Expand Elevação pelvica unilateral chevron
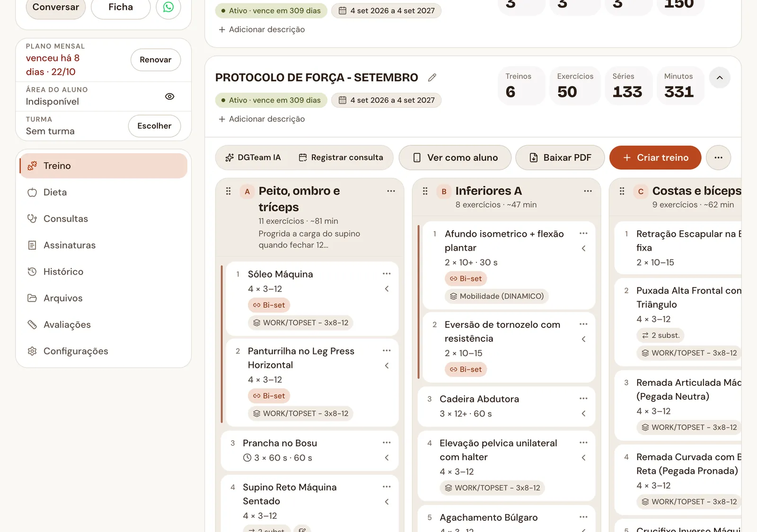Viewport: 757px width, 532px height. [x=583, y=457]
